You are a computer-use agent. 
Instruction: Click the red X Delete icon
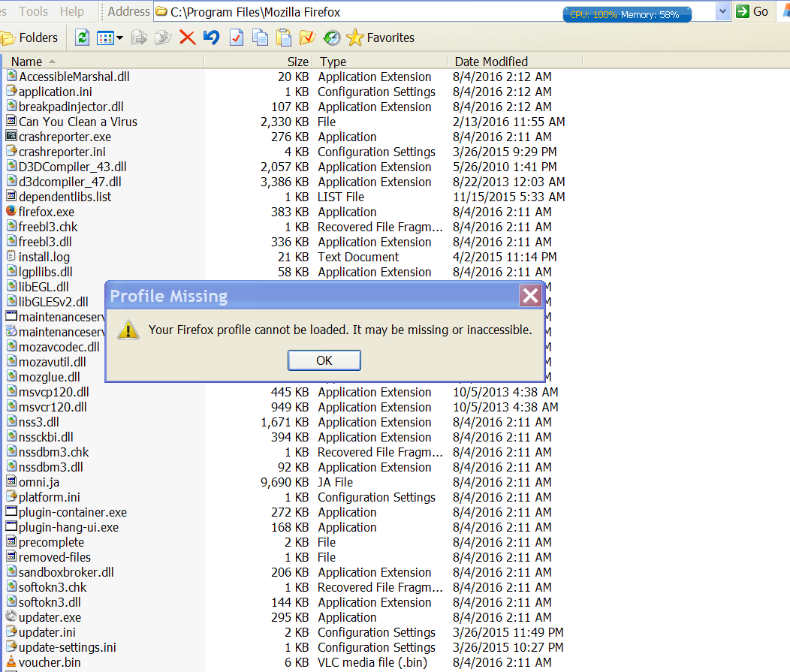tap(188, 38)
